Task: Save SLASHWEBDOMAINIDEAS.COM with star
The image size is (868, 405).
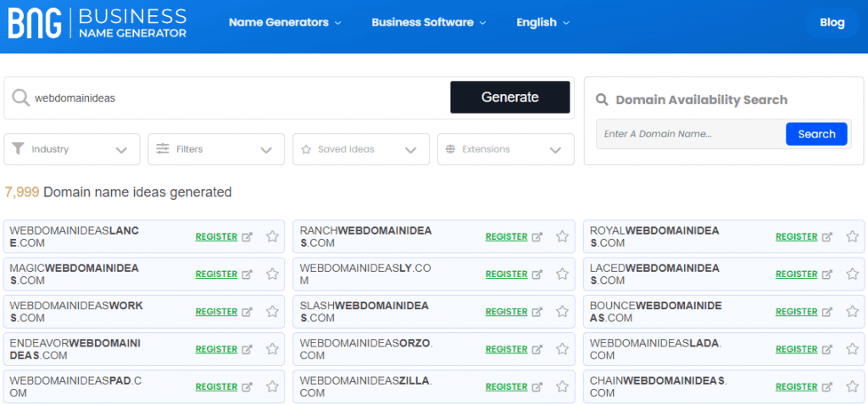Action: (562, 312)
